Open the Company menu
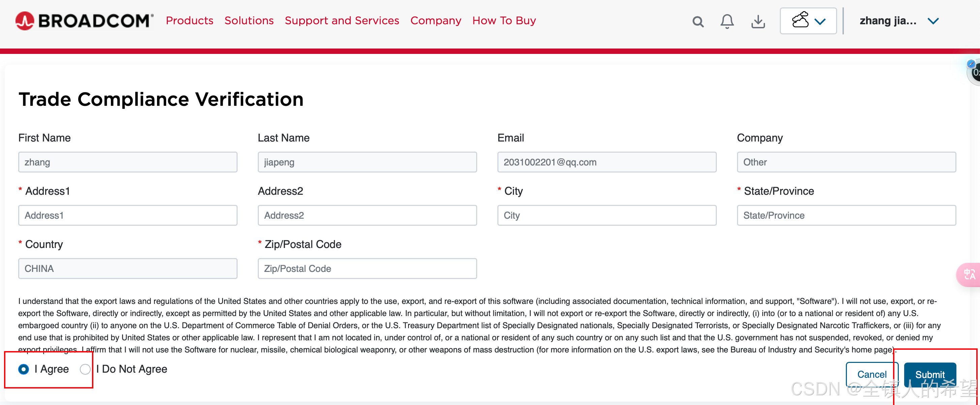The height and width of the screenshot is (405, 980). click(x=436, y=21)
